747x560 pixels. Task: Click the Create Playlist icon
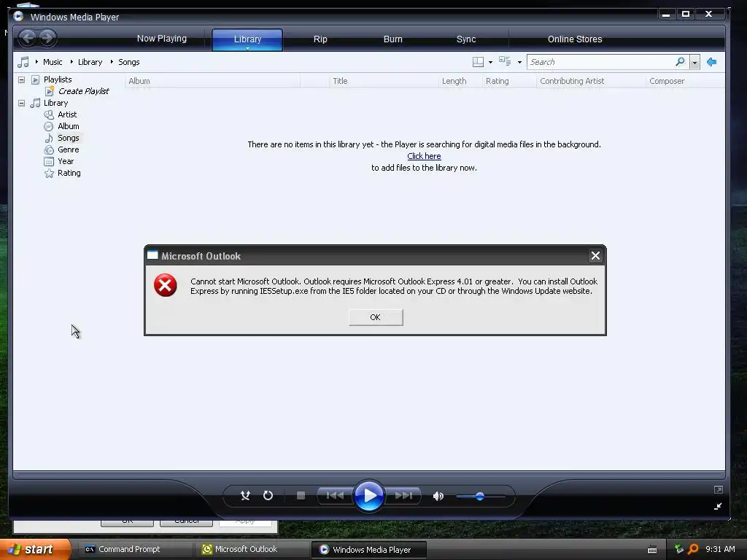50,91
